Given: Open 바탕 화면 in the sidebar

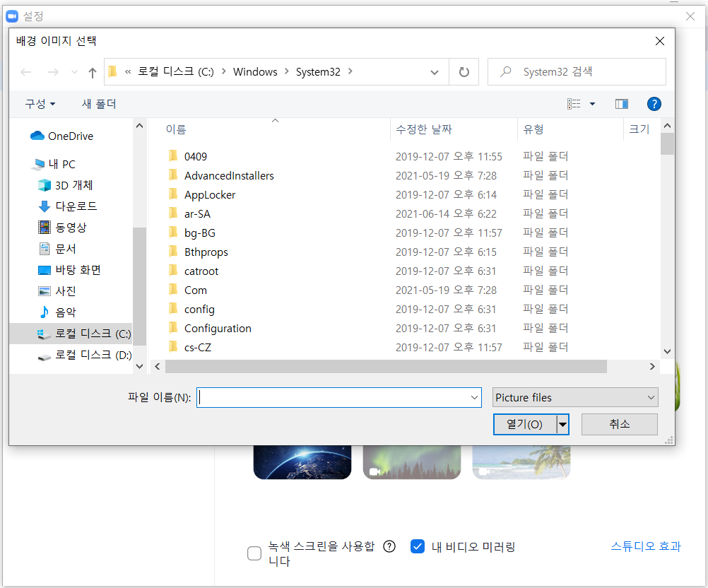Looking at the screenshot, I should [69, 270].
